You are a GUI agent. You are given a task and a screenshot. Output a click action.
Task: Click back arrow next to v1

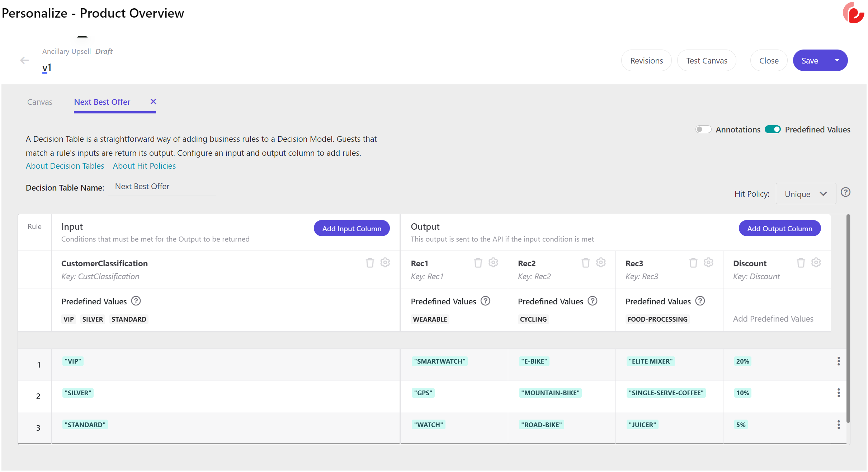(24, 60)
